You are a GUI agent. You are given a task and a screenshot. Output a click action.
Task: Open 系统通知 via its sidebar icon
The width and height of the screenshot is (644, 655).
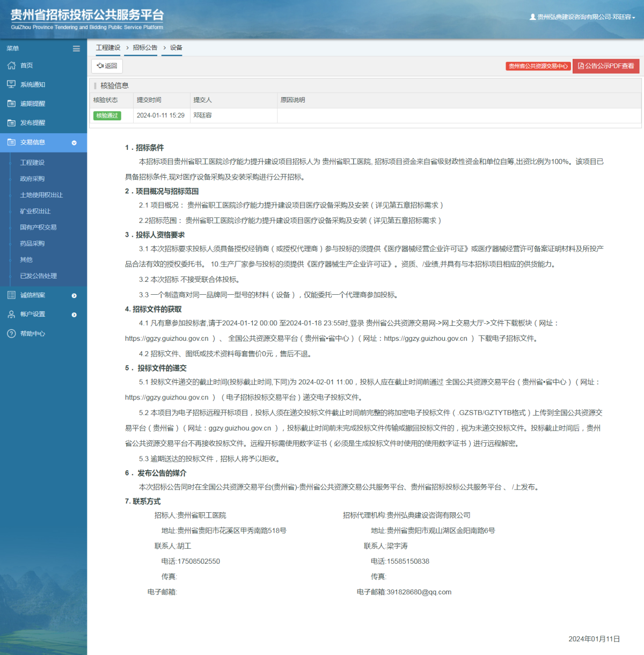[11, 84]
